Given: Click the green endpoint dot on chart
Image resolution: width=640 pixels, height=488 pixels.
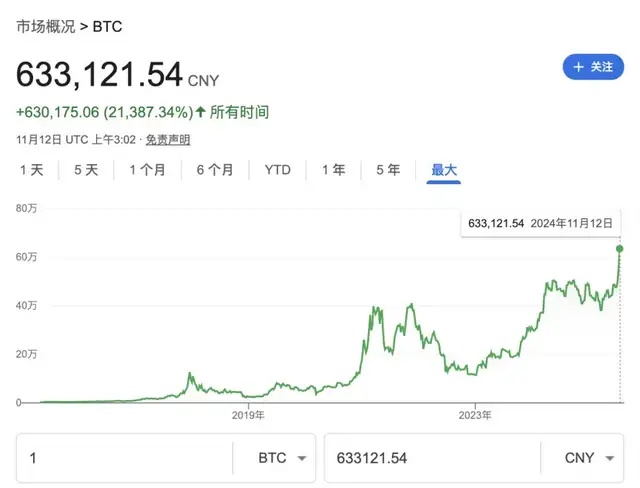Looking at the screenshot, I should point(620,249).
